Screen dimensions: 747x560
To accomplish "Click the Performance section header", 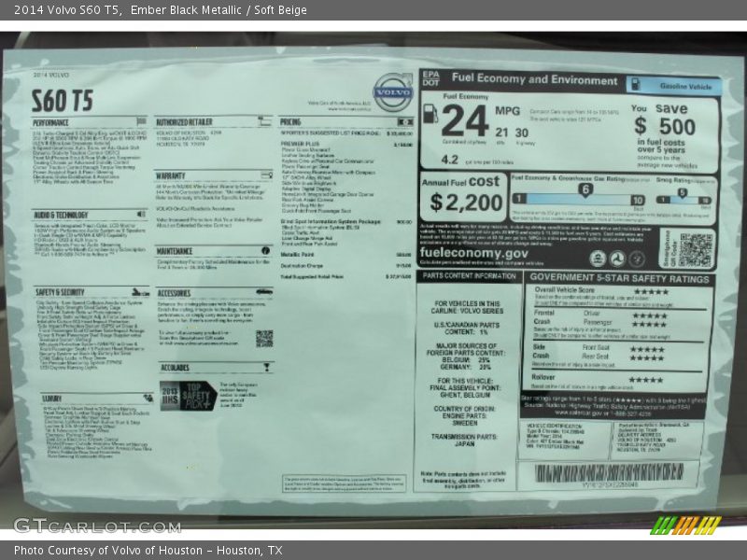I will [51, 123].
